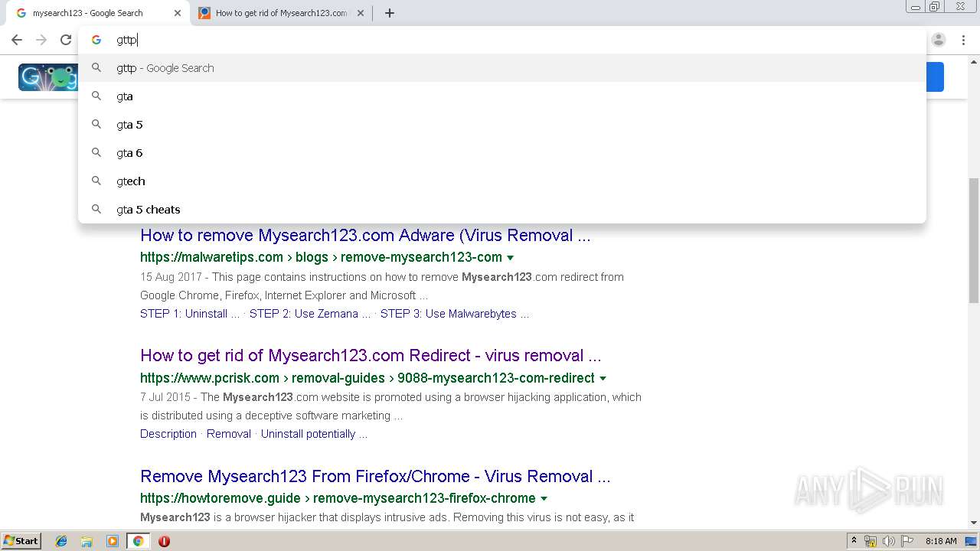The height and width of the screenshot is (551, 980).
Task: Choose the 'gtech' suggestion
Action: (501, 181)
